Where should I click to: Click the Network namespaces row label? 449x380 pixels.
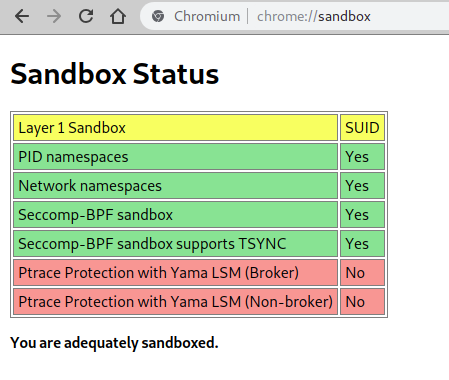pyautogui.click(x=176, y=186)
